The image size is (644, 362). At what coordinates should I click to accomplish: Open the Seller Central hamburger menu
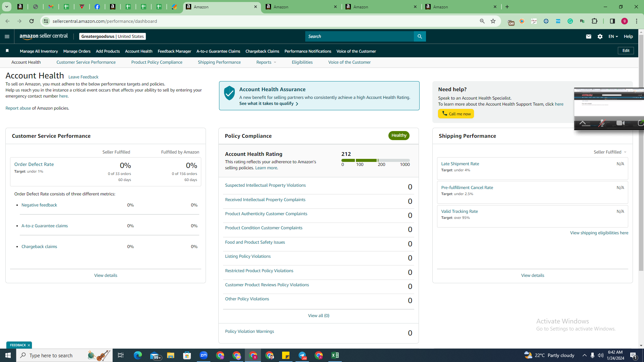click(x=7, y=37)
